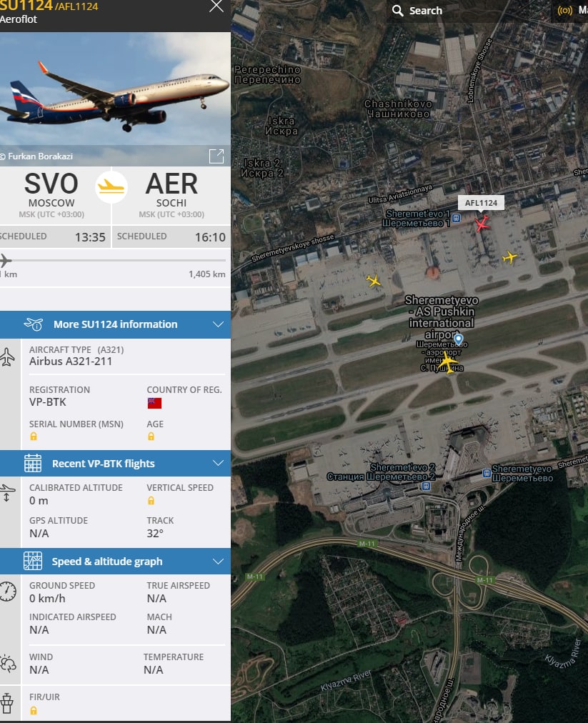The image size is (588, 723).
Task: Click the Sheremet'evo 1 station icon
Action: tap(456, 218)
